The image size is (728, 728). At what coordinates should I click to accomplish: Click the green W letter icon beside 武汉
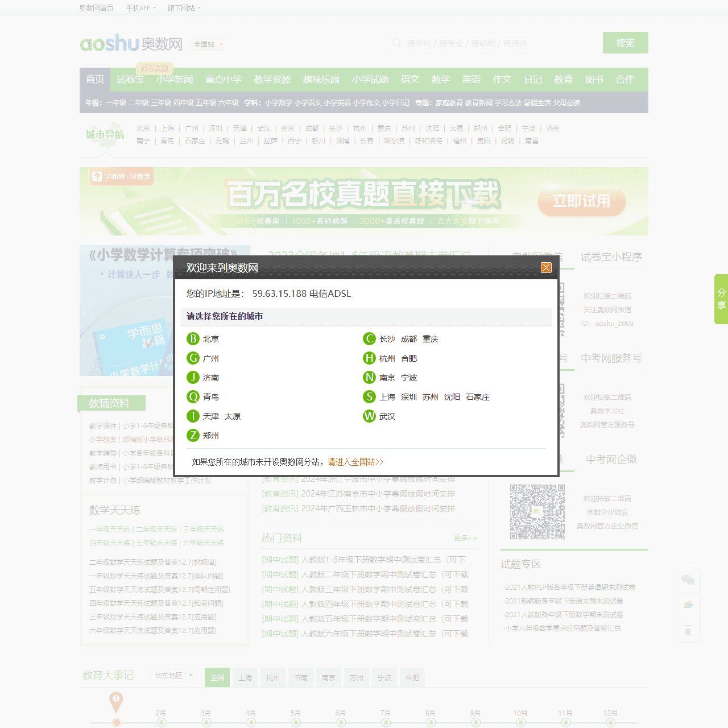370,416
